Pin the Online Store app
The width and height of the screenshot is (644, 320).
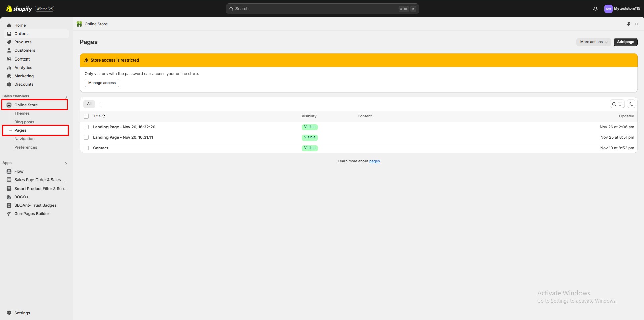click(629, 24)
